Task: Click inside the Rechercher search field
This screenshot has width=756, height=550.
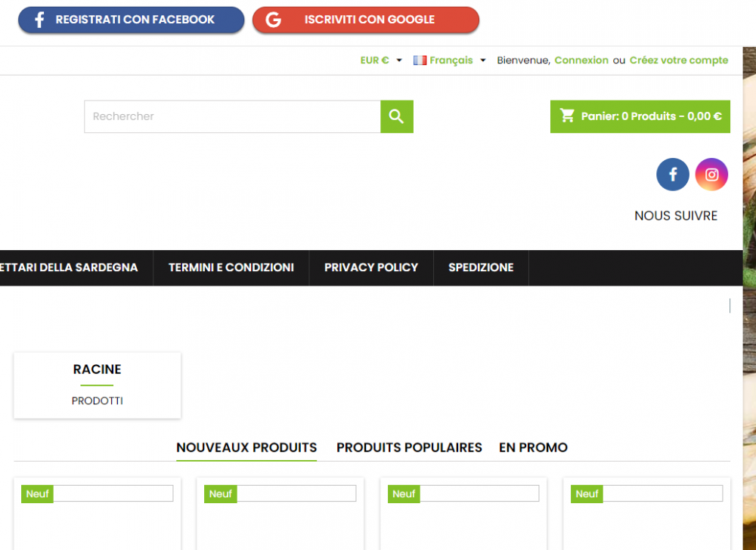Action: pyautogui.click(x=227, y=116)
